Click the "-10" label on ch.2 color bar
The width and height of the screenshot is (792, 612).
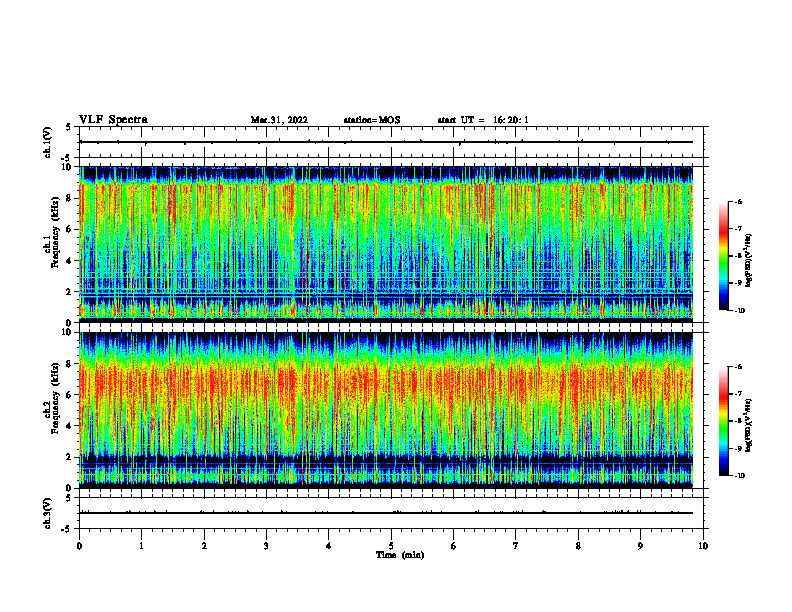pos(739,476)
